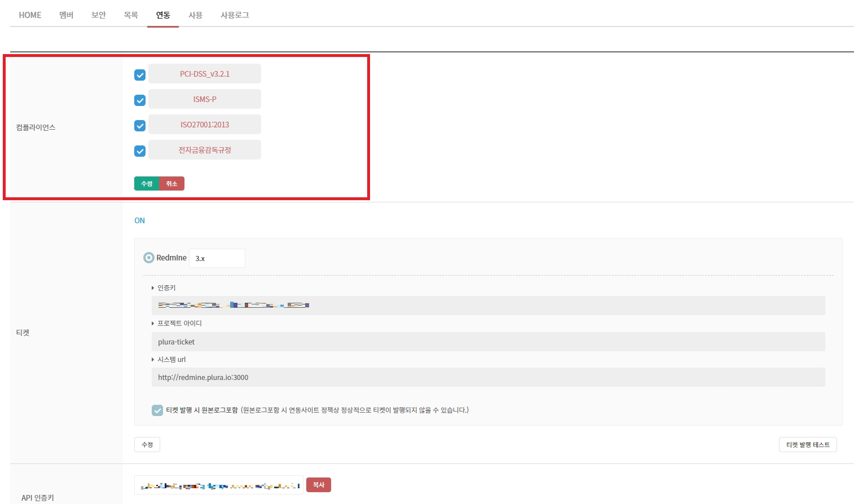Switch to the 멤버 tab
863x504 pixels.
point(67,15)
